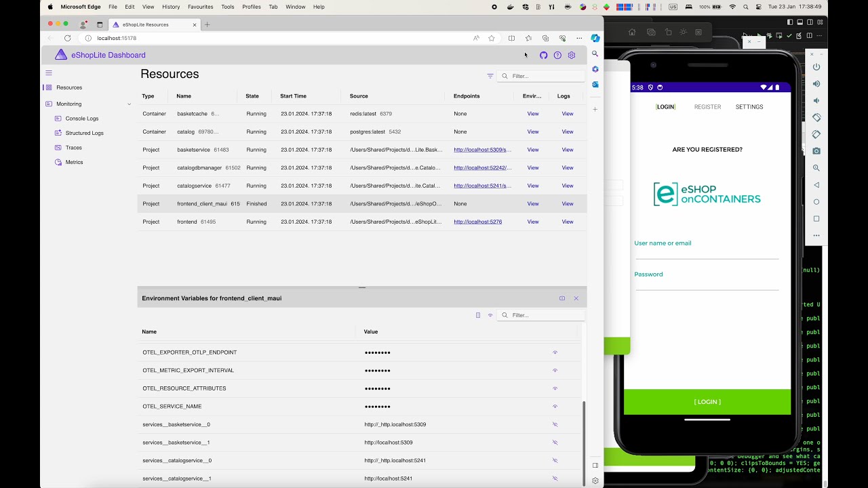Viewport: 868px width, 488px height.
Task: Toggle column layout icon in variables toolbar
Action: 478,315
